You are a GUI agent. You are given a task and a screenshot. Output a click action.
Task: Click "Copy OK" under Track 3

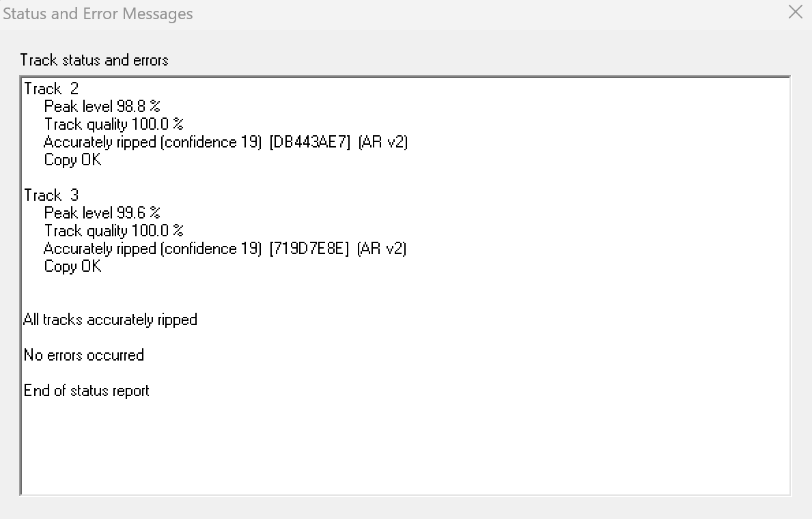72,266
